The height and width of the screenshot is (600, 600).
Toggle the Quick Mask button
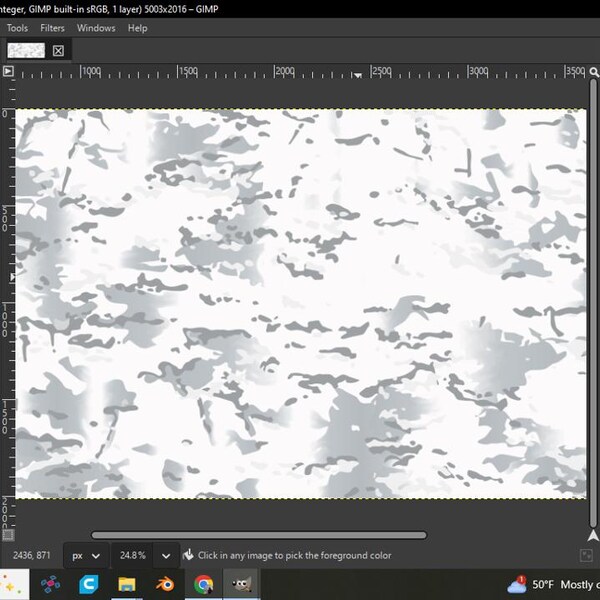pos(8,535)
